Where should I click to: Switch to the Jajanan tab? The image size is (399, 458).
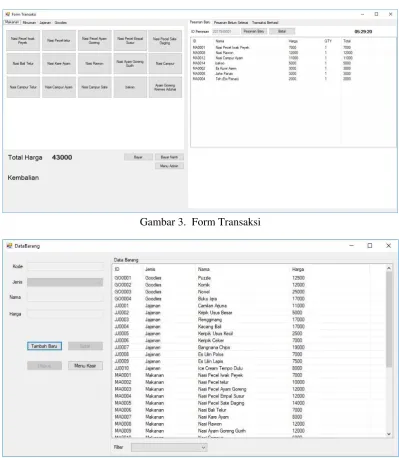pos(45,22)
